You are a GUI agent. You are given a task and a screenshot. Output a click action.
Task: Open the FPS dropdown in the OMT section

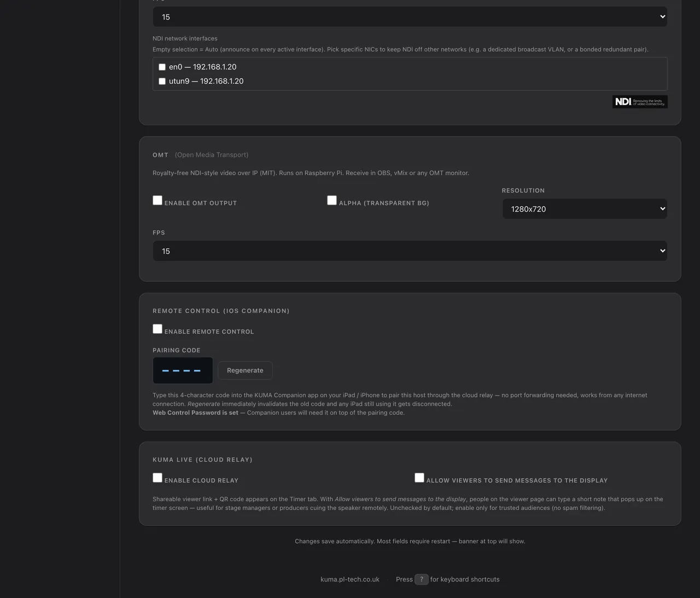click(x=410, y=251)
